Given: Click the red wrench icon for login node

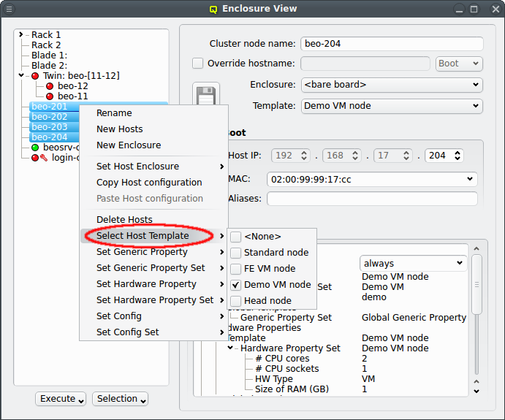Looking at the screenshot, I should 43,158.
